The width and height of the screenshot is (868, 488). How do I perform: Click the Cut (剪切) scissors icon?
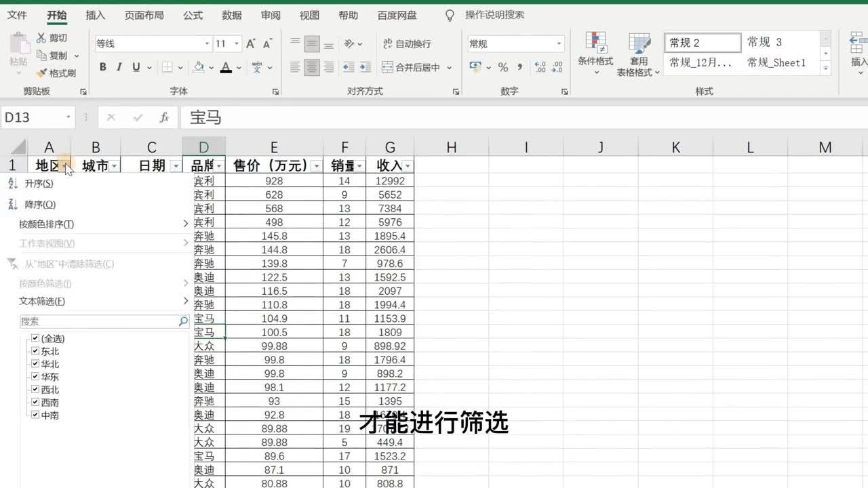click(41, 38)
